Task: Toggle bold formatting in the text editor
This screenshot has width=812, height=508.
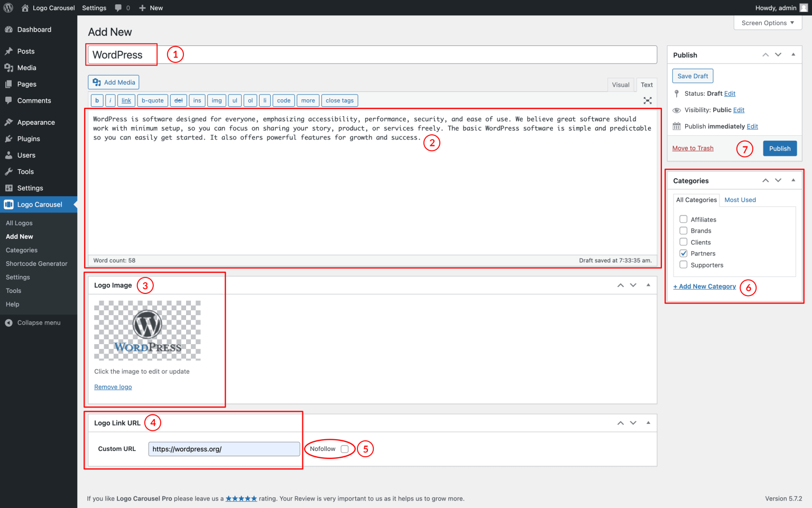Action: [x=97, y=100]
